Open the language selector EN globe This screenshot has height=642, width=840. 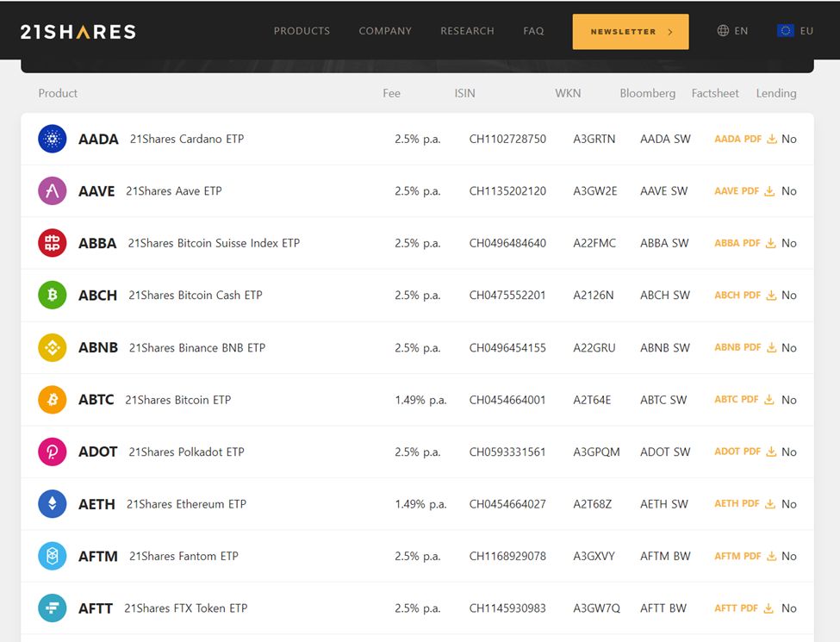pos(732,31)
